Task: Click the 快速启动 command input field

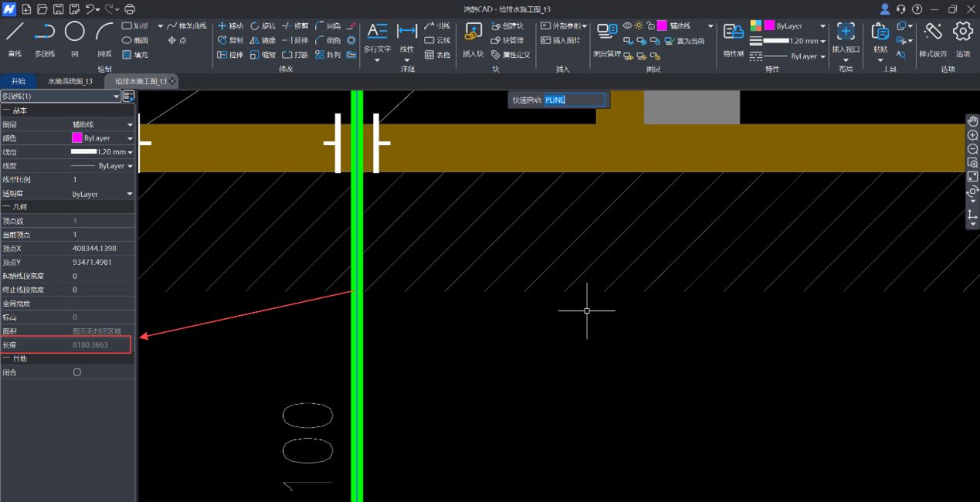Action: tap(574, 100)
